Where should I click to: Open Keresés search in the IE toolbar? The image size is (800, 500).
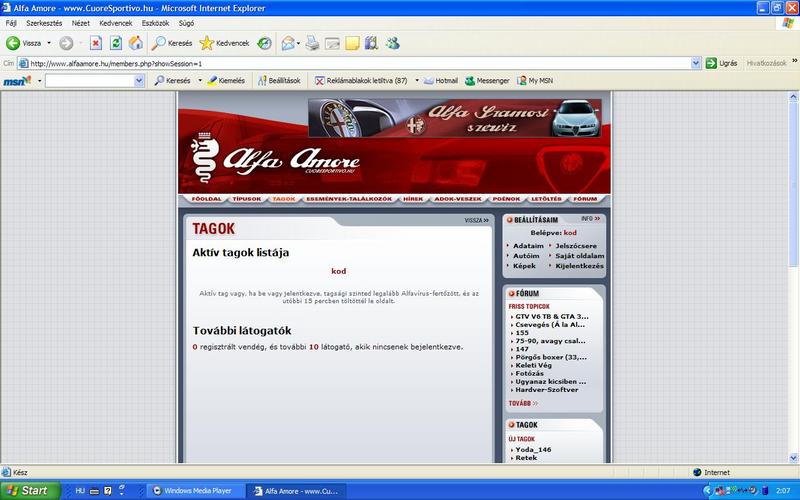[172, 43]
